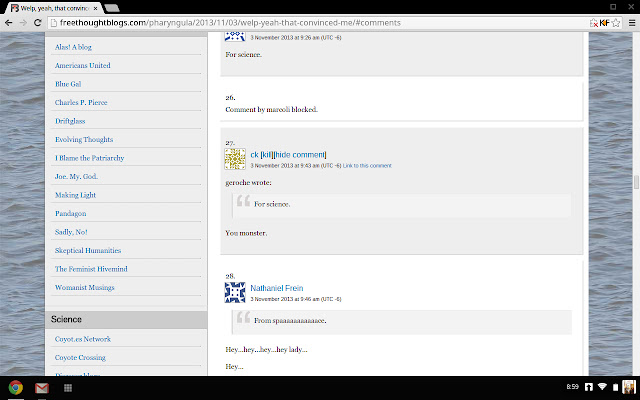Click the maximize window button
Viewport: 640px width, 400px height.
(x=613, y=7)
